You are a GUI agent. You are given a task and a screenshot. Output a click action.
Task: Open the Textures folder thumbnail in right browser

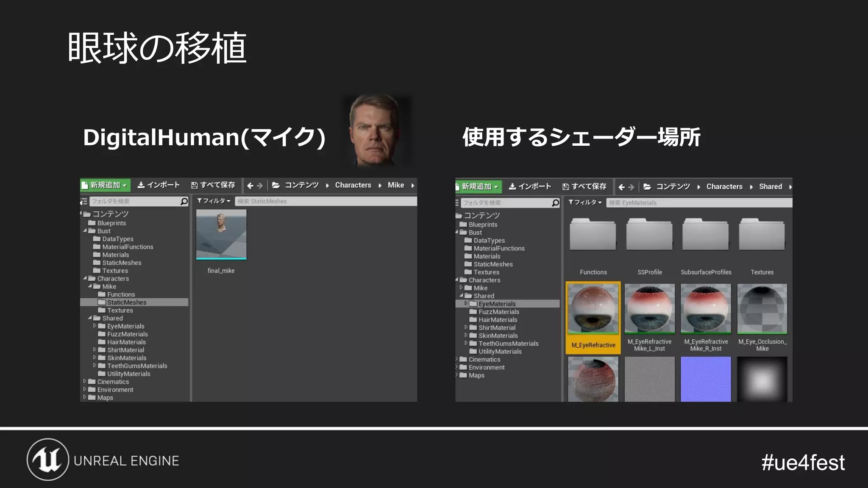point(762,235)
